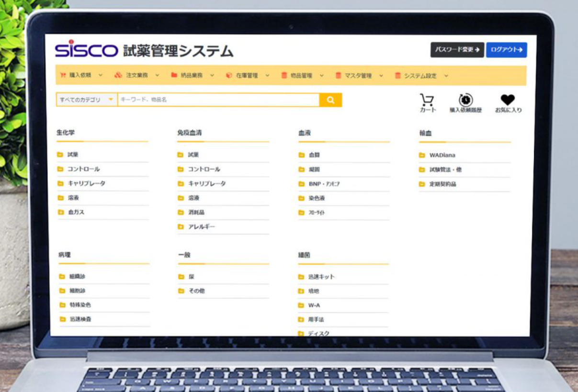Open 購入依頼履歴 via the clock icon
The image size is (578, 392).
pos(465,99)
